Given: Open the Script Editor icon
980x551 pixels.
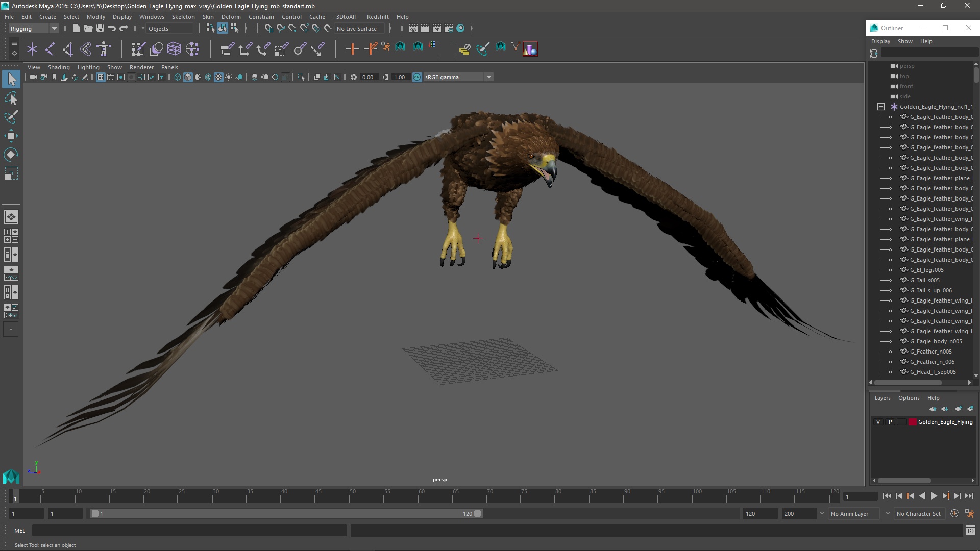Looking at the screenshot, I should 970,531.
